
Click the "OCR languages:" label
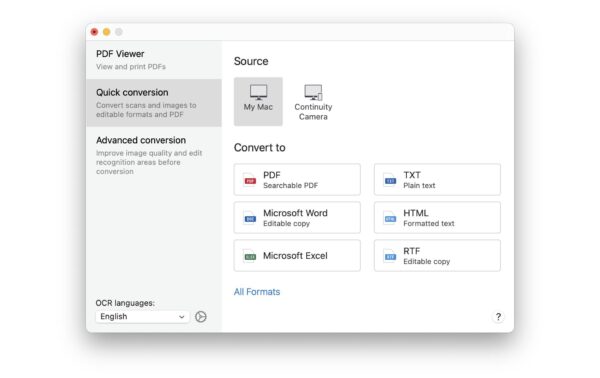click(125, 303)
